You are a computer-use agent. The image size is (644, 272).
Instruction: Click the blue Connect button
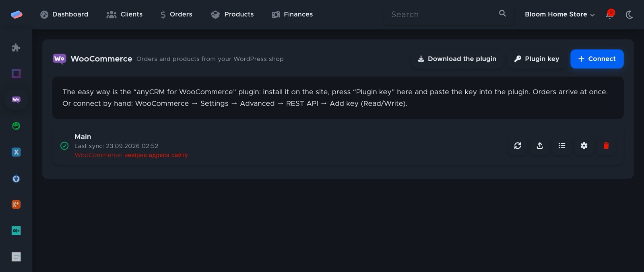tap(597, 59)
